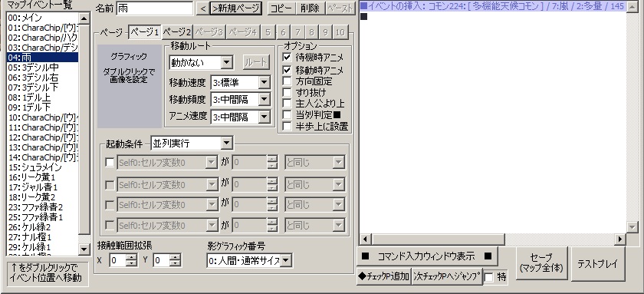Select 26:ケル緑2 event

[x=43, y=227]
